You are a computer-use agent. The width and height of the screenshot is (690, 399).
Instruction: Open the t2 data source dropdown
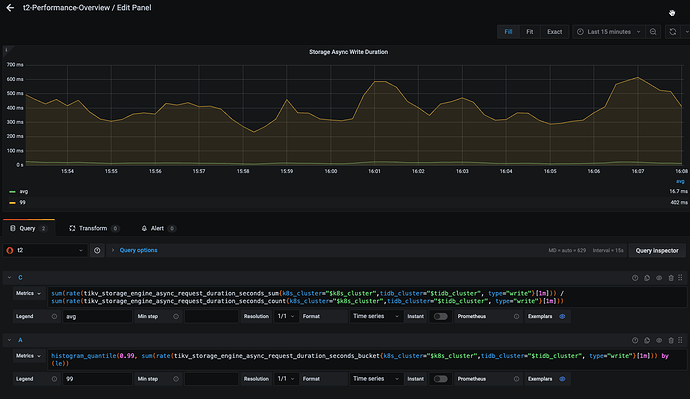click(45, 250)
